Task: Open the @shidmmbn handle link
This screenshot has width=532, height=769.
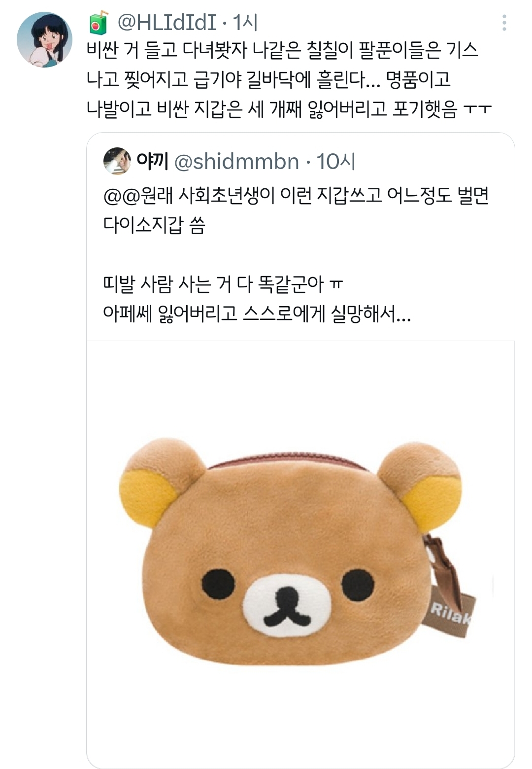Action: pyautogui.click(x=237, y=162)
